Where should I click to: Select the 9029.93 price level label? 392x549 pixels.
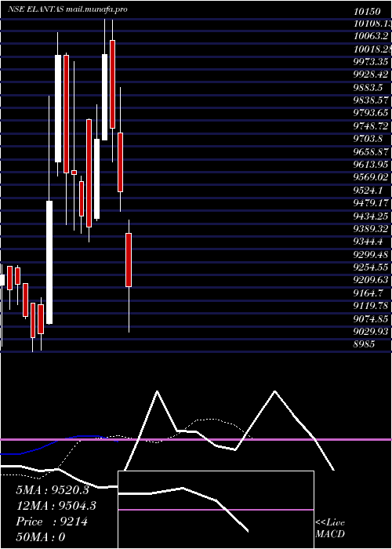pyautogui.click(x=371, y=331)
